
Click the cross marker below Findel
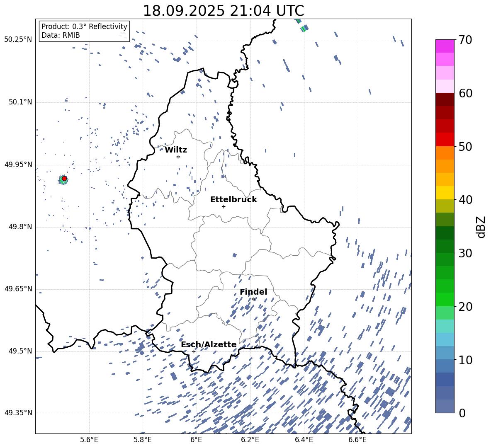tap(253, 299)
